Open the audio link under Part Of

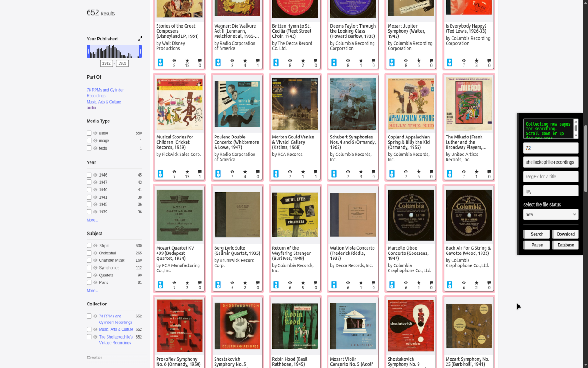pos(91,108)
